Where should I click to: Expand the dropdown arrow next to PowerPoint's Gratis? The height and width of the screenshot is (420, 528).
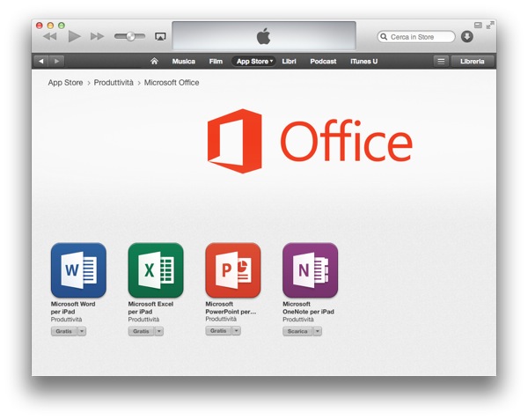pos(237,331)
